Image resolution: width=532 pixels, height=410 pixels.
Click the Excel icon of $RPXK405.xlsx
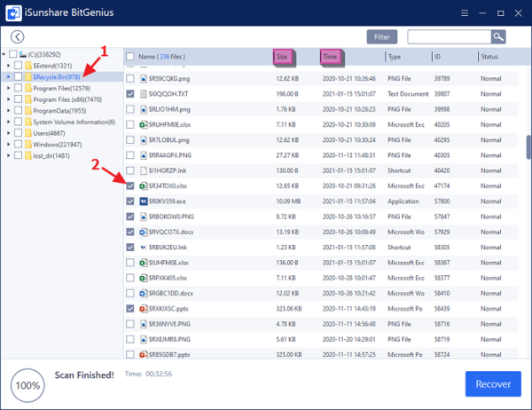[144, 278]
